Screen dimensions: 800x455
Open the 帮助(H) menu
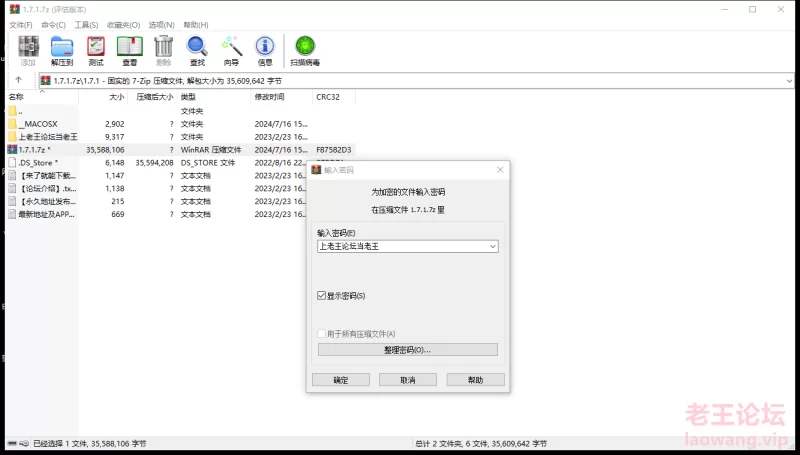(x=196, y=24)
